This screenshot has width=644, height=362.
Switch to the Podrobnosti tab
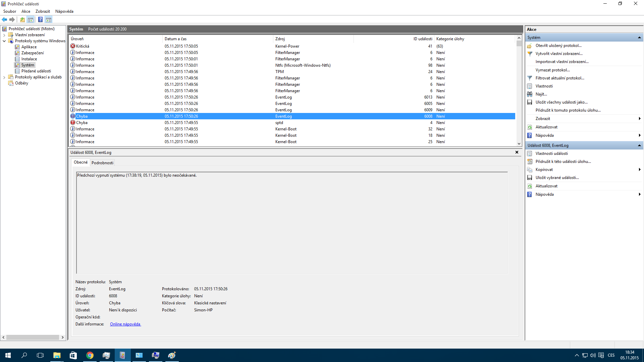102,163
